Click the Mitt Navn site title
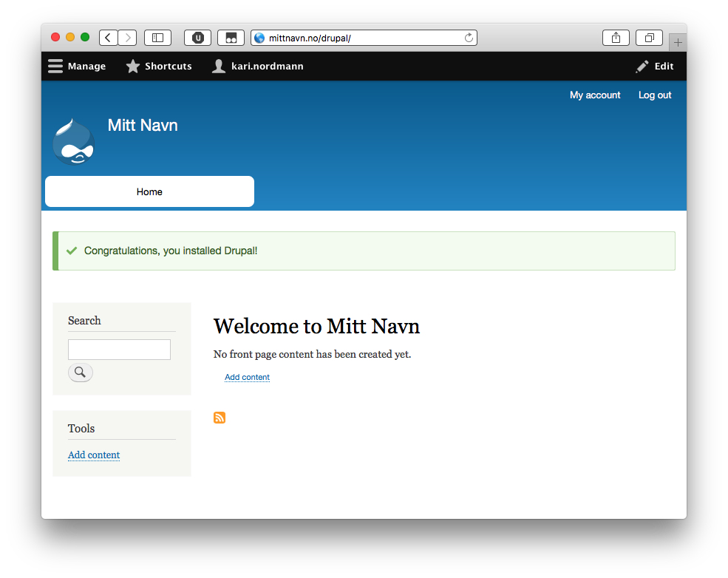 [x=143, y=126]
